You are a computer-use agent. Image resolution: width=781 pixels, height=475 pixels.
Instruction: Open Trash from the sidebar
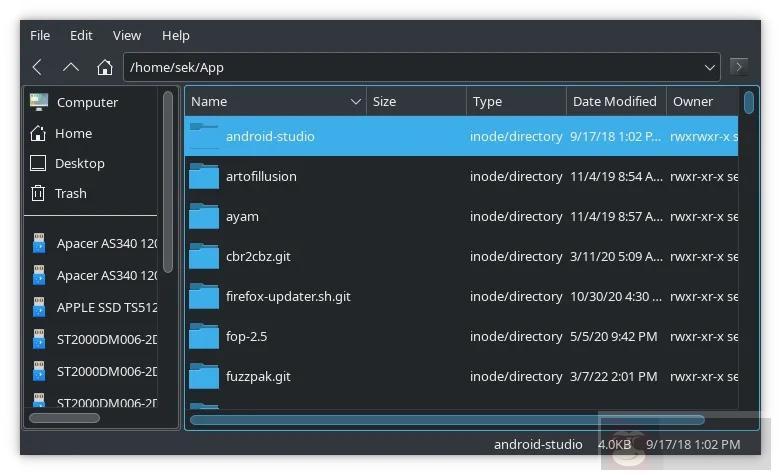(70, 193)
